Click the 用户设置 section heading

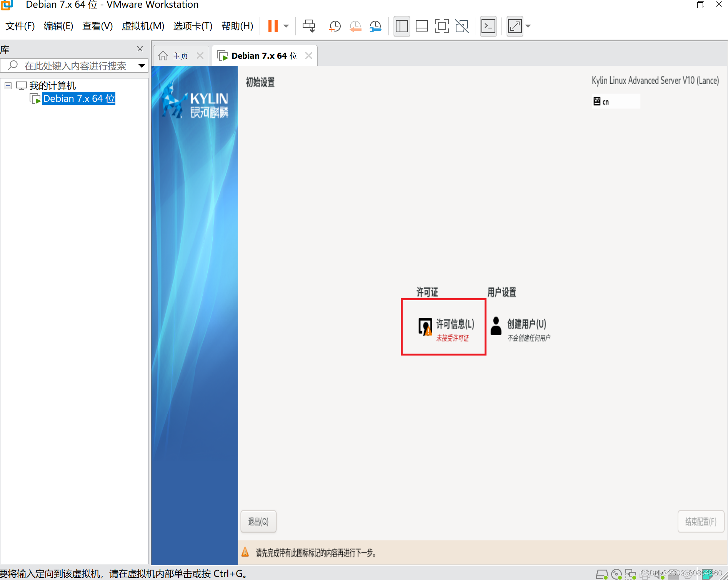pos(502,292)
